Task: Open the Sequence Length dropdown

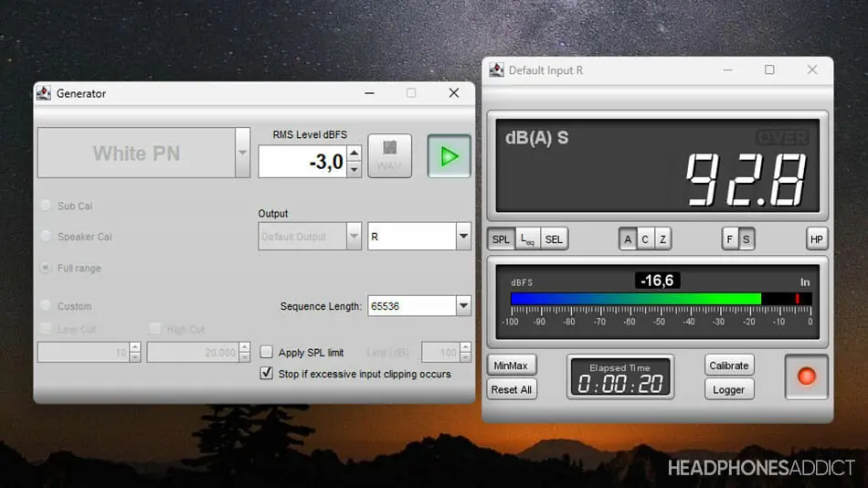Action: click(x=463, y=306)
